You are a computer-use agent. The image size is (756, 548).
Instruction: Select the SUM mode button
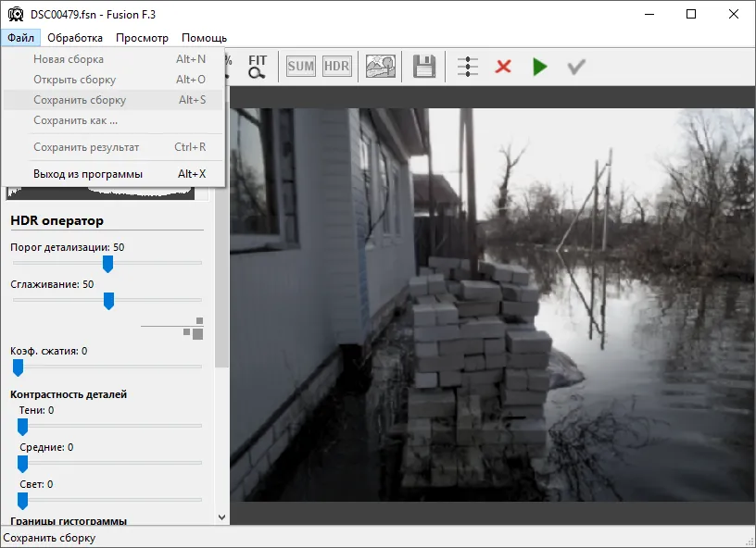301,66
